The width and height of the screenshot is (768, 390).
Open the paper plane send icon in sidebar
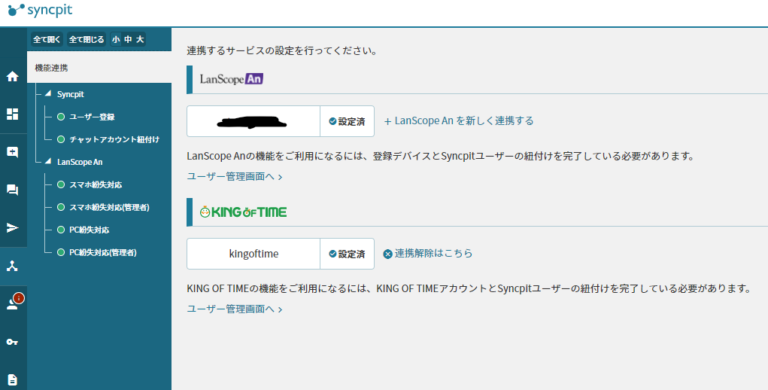(x=13, y=228)
